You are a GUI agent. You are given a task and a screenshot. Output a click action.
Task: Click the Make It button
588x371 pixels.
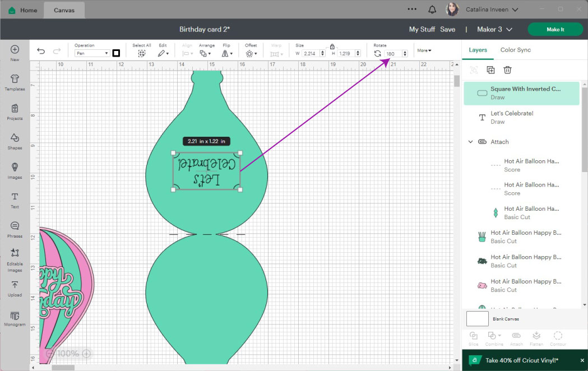(555, 29)
